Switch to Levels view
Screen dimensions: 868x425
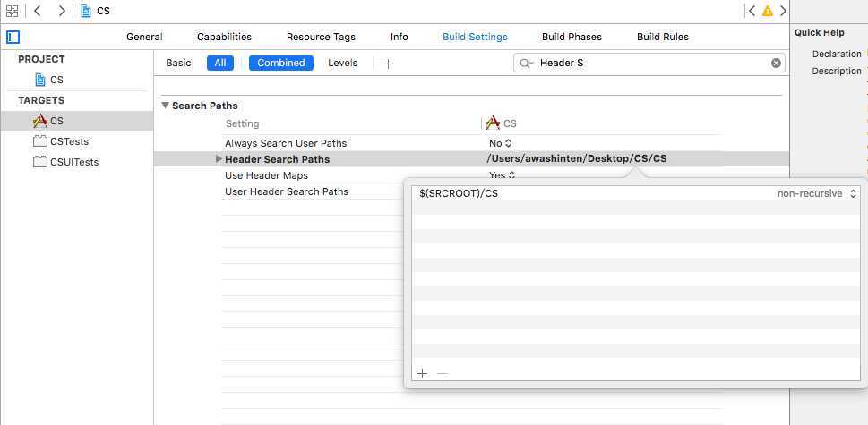coord(343,63)
